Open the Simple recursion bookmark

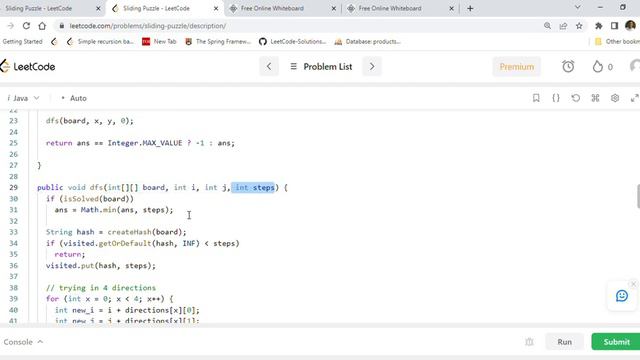click(100, 41)
